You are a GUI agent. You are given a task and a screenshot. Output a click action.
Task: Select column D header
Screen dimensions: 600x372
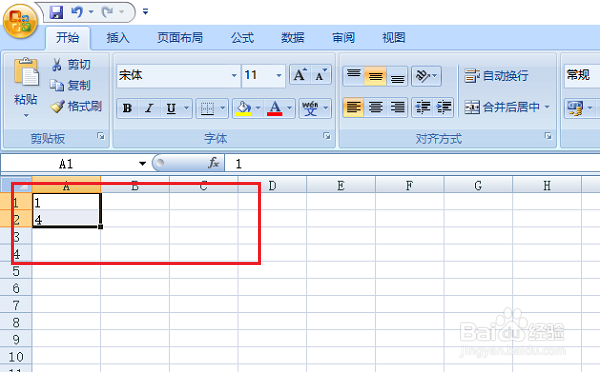point(272,186)
